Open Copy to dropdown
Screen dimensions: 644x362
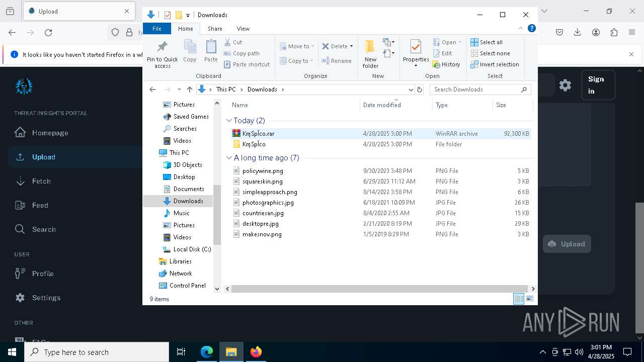(297, 61)
